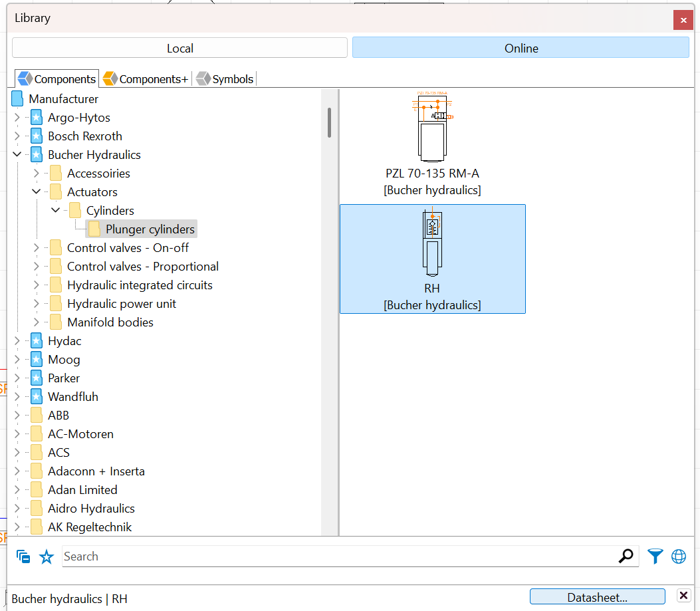
Task: Select the RH component thumbnail
Action: [432, 259]
